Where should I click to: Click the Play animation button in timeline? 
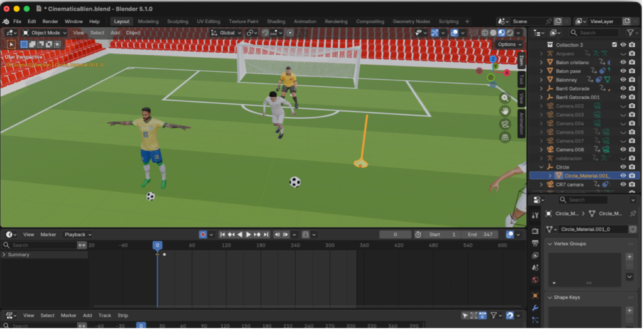click(248, 235)
